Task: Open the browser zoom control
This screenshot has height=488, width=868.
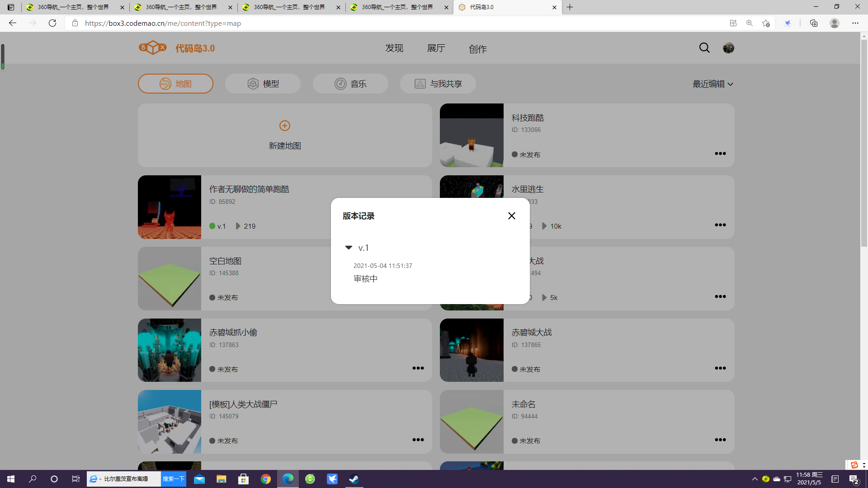Action: (750, 23)
